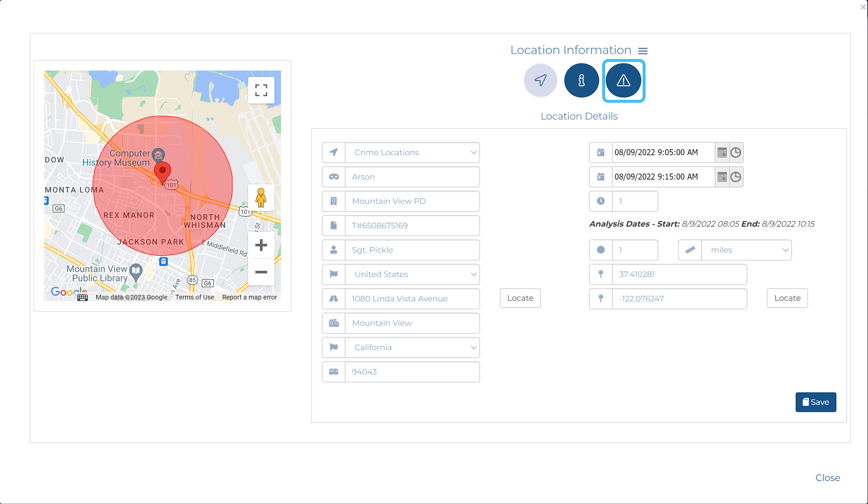Open the miles unit dropdown
Screen dimensions: 868x504
[x=746, y=250]
